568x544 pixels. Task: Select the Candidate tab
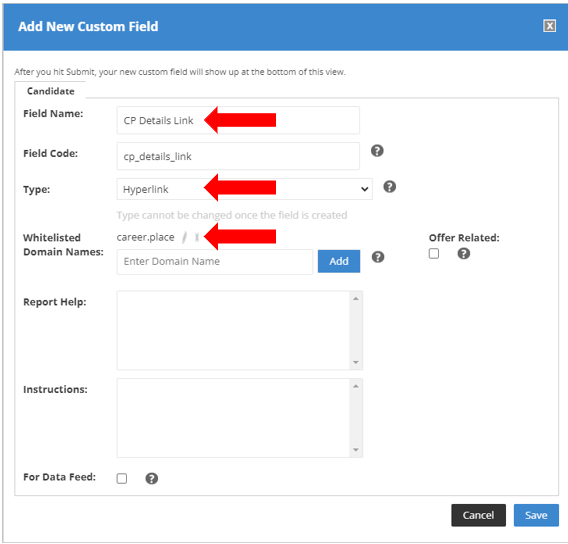point(51,91)
